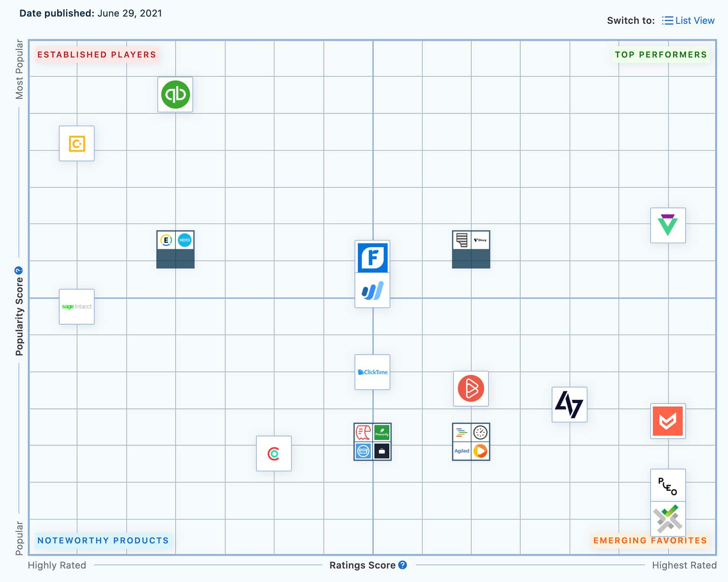Select the dark 47 logo tile

pyautogui.click(x=569, y=404)
